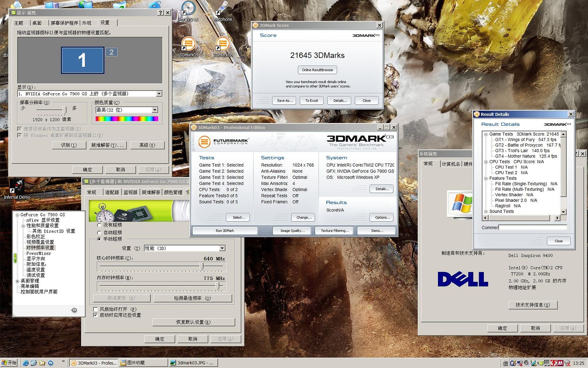Open the 性能 (3D) settings dropdown
Viewport: 588px width, 368px height.
pyautogui.click(x=222, y=248)
